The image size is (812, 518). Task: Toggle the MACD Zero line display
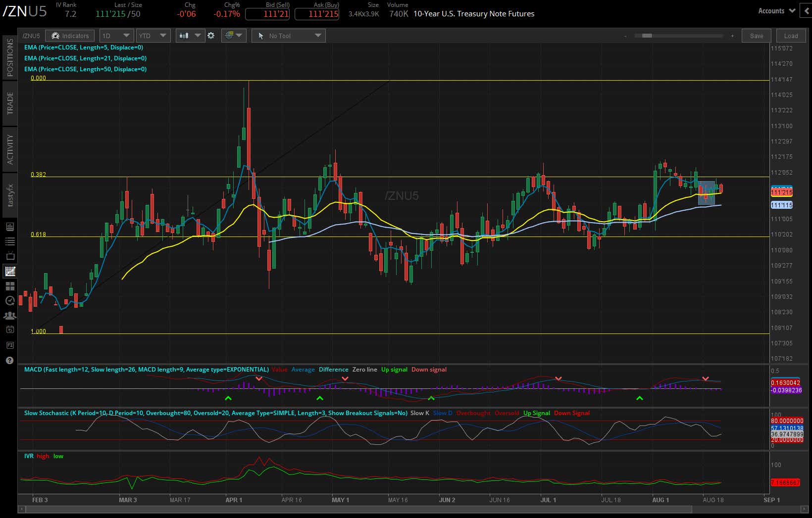(365, 369)
